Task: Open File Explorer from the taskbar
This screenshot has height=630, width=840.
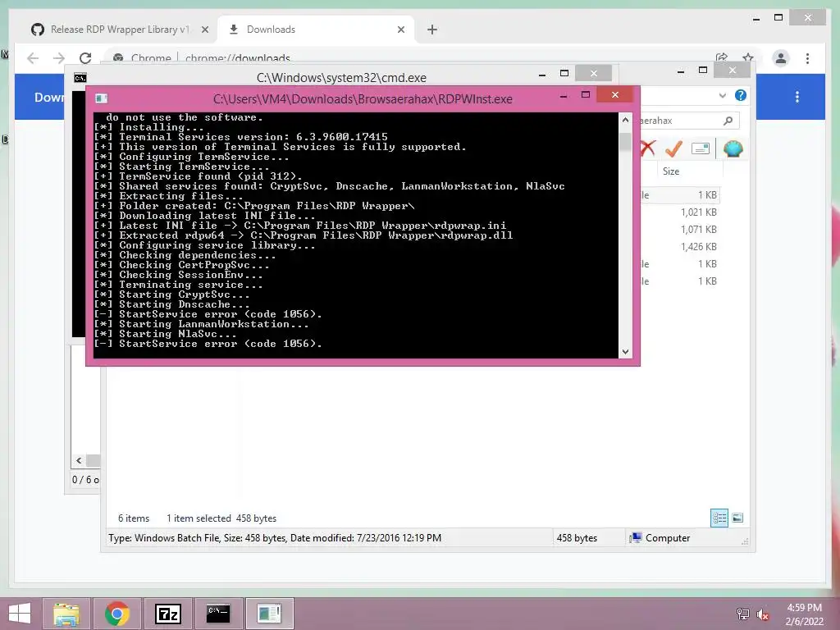Action: click(66, 614)
